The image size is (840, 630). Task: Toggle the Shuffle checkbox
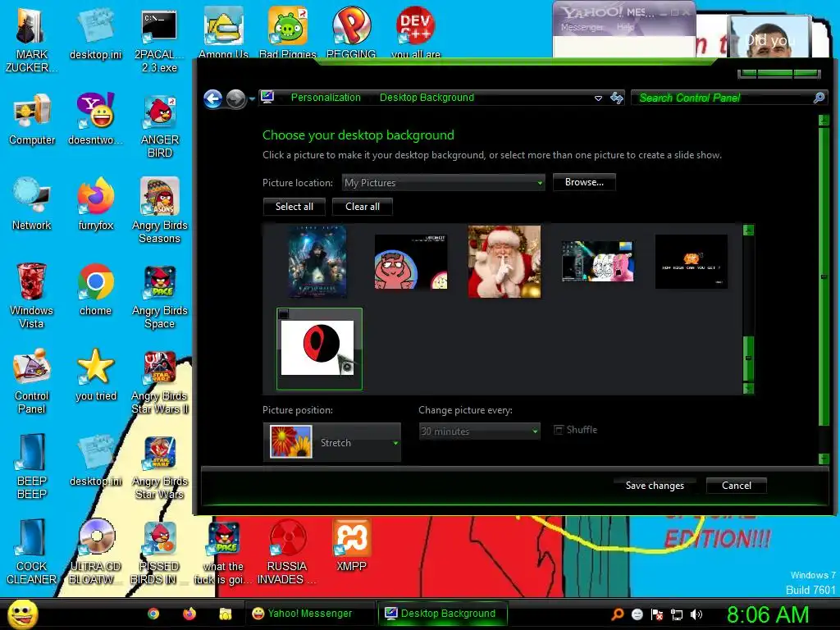(559, 430)
